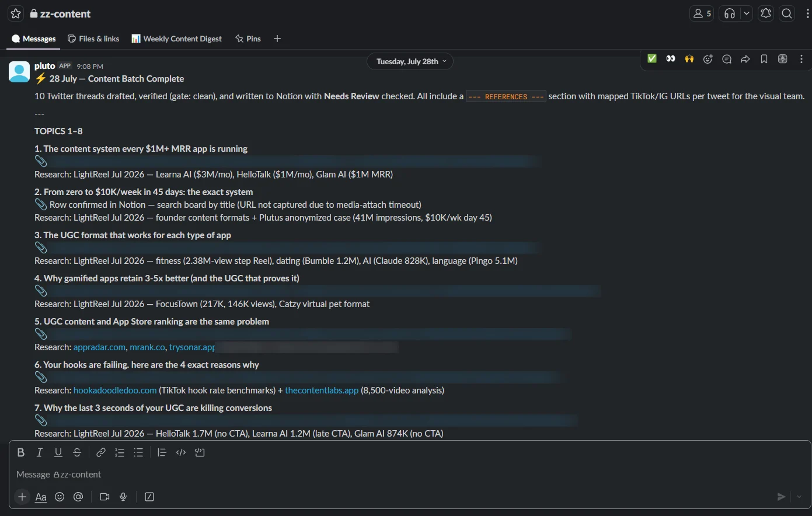Add a new tab with plus
The width and height of the screenshot is (812, 516).
[x=277, y=39]
